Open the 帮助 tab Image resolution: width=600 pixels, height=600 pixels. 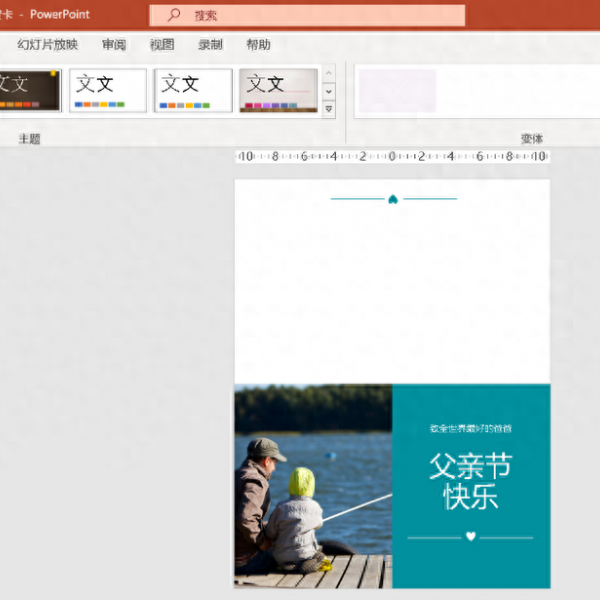point(258,45)
